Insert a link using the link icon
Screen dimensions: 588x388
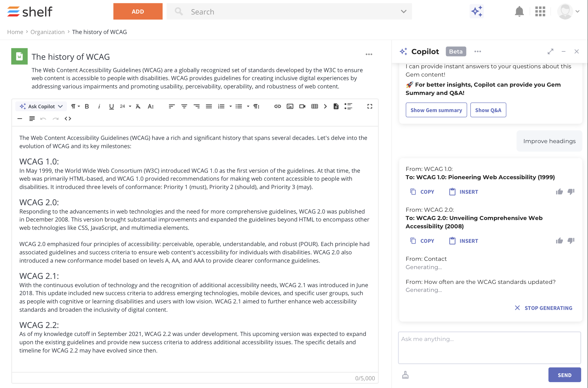[x=277, y=106]
